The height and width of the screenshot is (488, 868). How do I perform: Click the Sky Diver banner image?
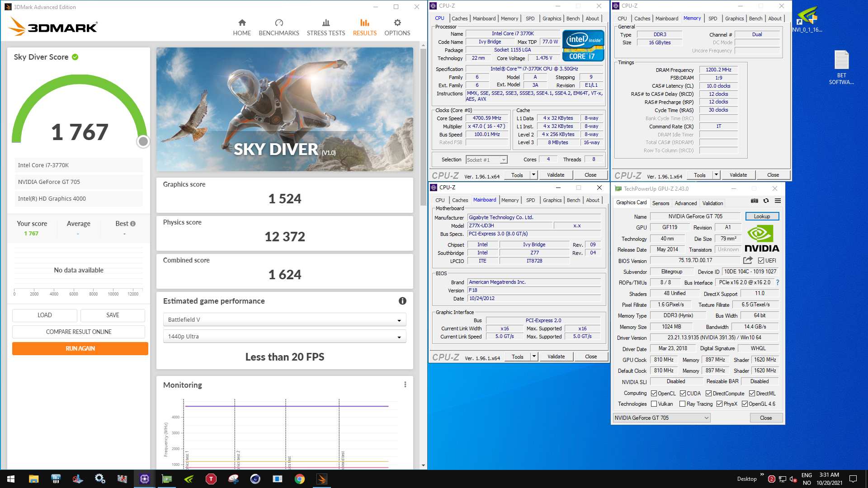click(x=284, y=109)
